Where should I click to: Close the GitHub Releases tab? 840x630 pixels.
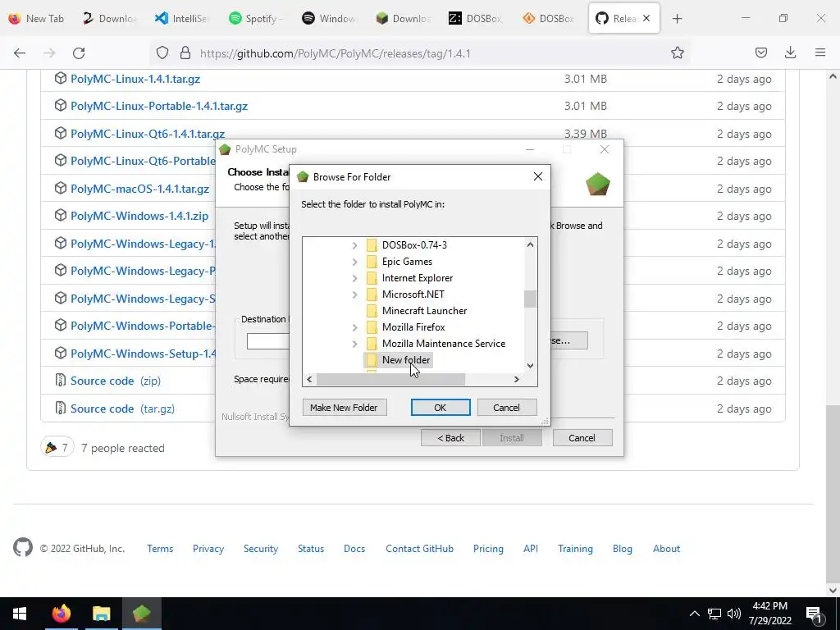click(x=646, y=18)
